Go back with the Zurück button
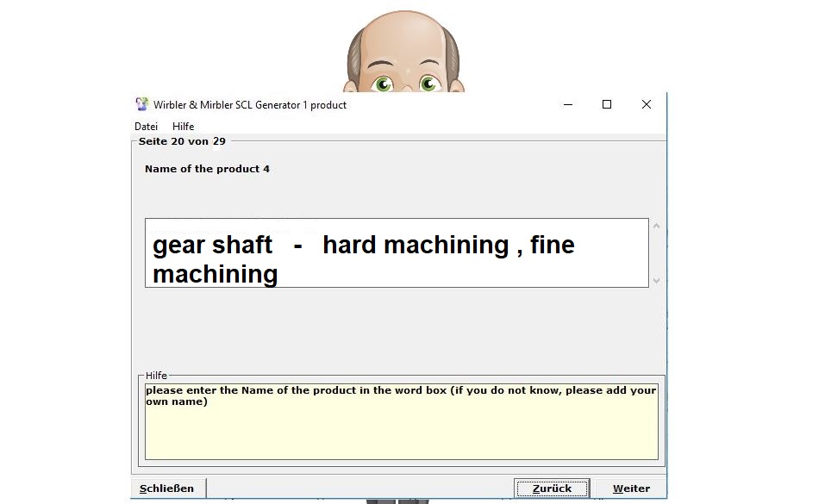The image size is (825, 504). coord(552,488)
